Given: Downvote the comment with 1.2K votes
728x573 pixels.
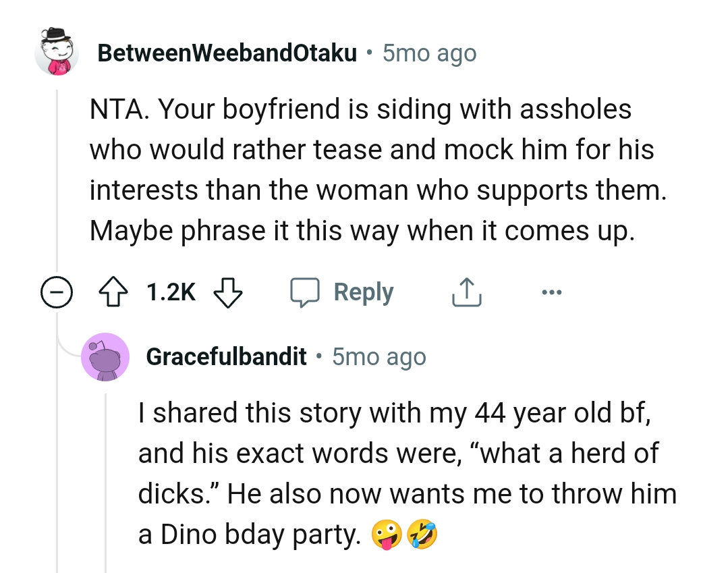Looking at the screenshot, I should coord(227,293).
